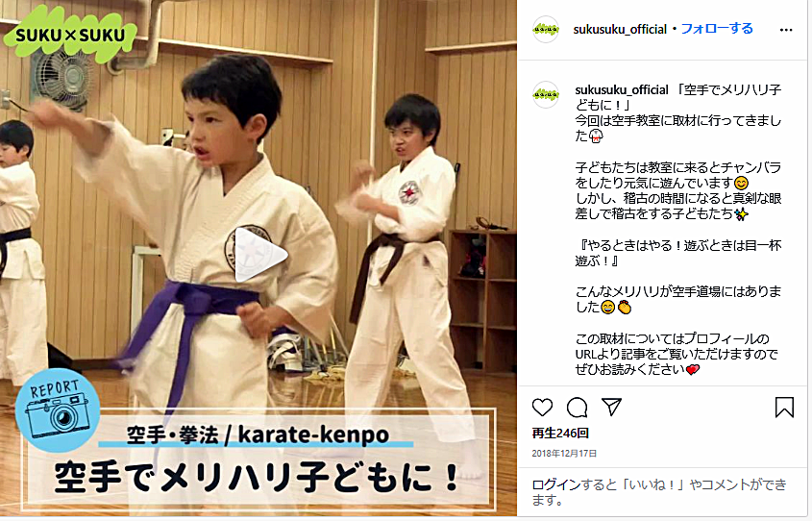Open the three-dot more options menu
The width and height of the screenshot is (812, 521).
coord(786,30)
